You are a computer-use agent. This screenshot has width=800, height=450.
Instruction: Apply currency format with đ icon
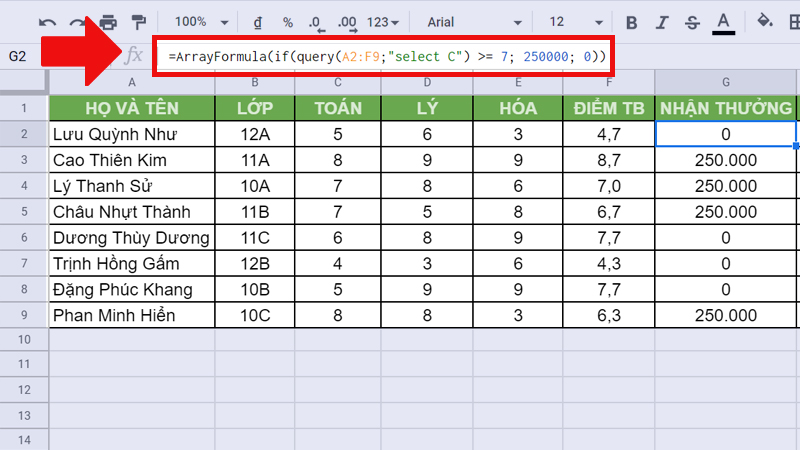[x=258, y=22]
